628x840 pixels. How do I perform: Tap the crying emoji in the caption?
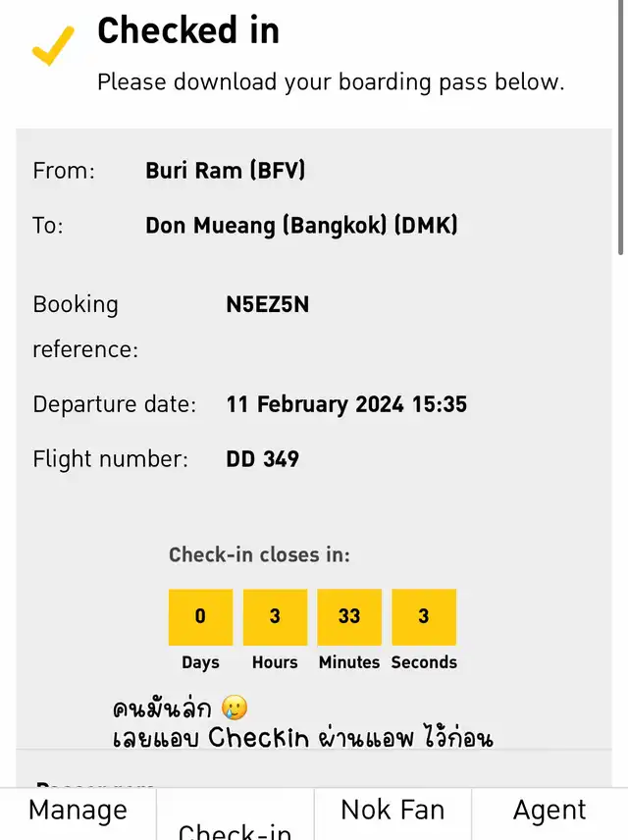(234, 708)
